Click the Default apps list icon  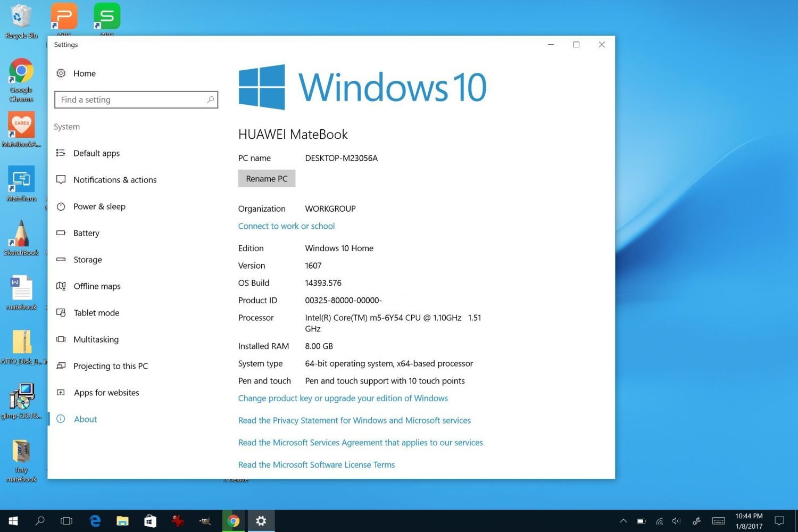click(61, 153)
